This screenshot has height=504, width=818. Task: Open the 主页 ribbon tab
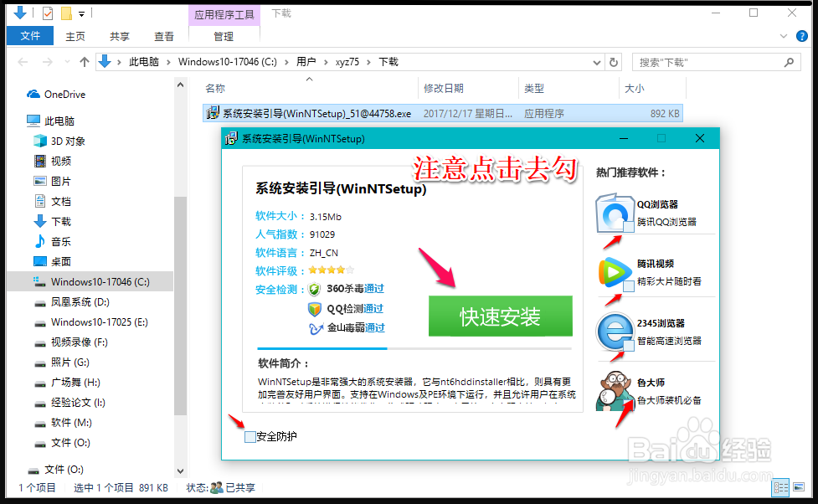[x=75, y=37]
